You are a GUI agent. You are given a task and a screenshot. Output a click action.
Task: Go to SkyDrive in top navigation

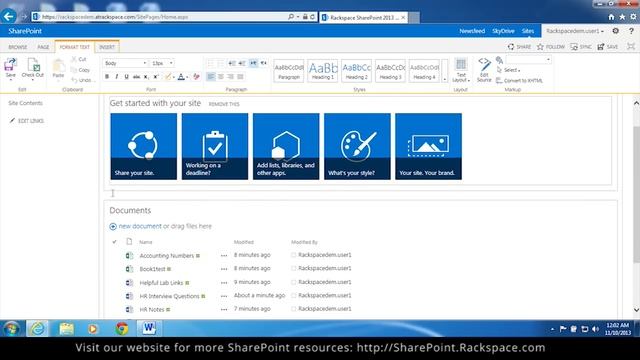click(x=503, y=31)
